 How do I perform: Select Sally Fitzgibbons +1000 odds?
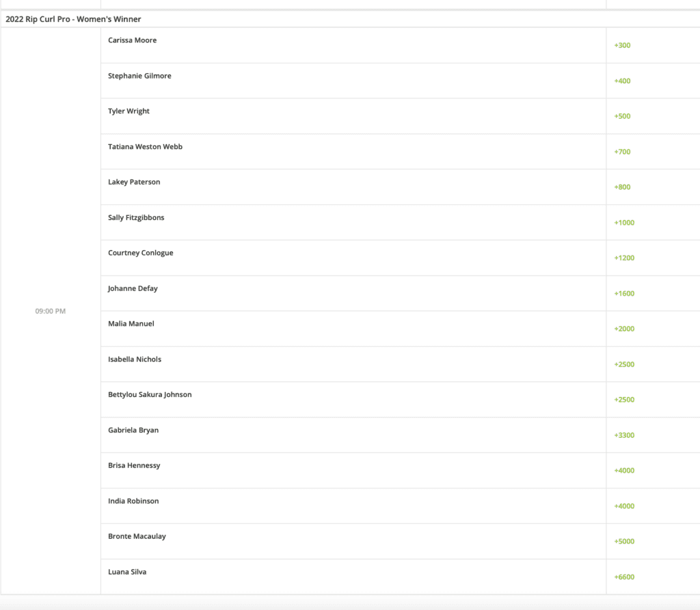[x=624, y=223]
